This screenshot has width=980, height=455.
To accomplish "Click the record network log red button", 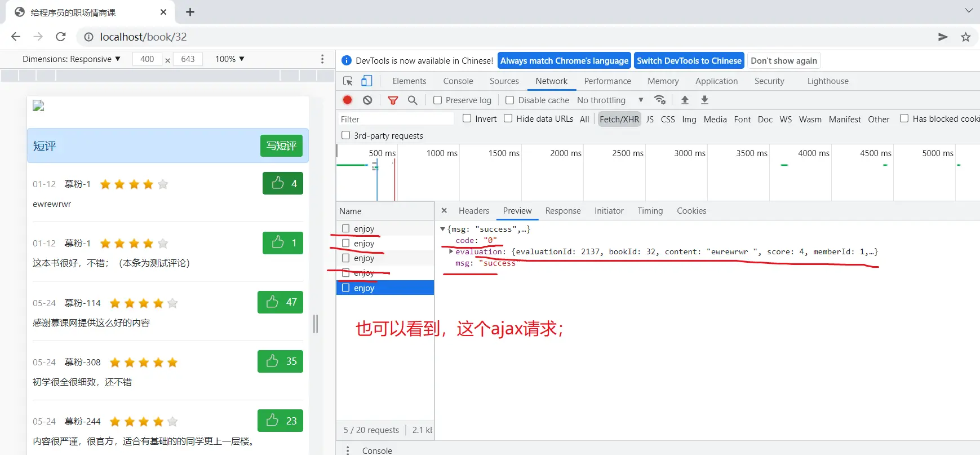I will (347, 100).
